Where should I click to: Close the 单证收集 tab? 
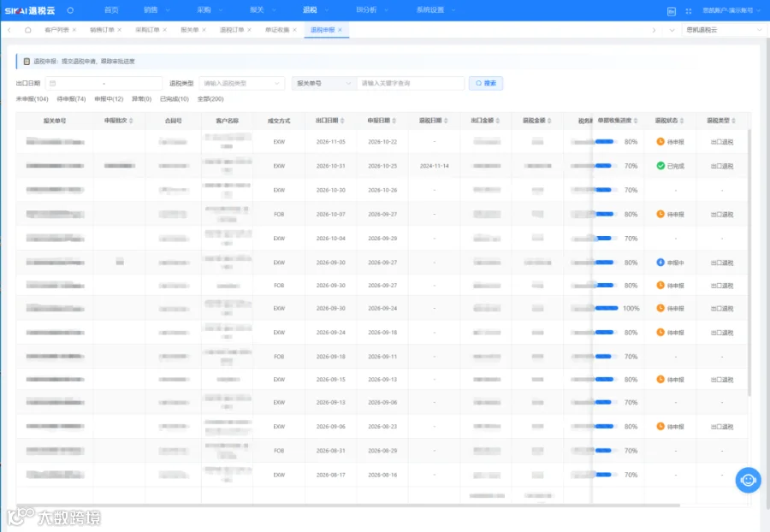(x=294, y=30)
